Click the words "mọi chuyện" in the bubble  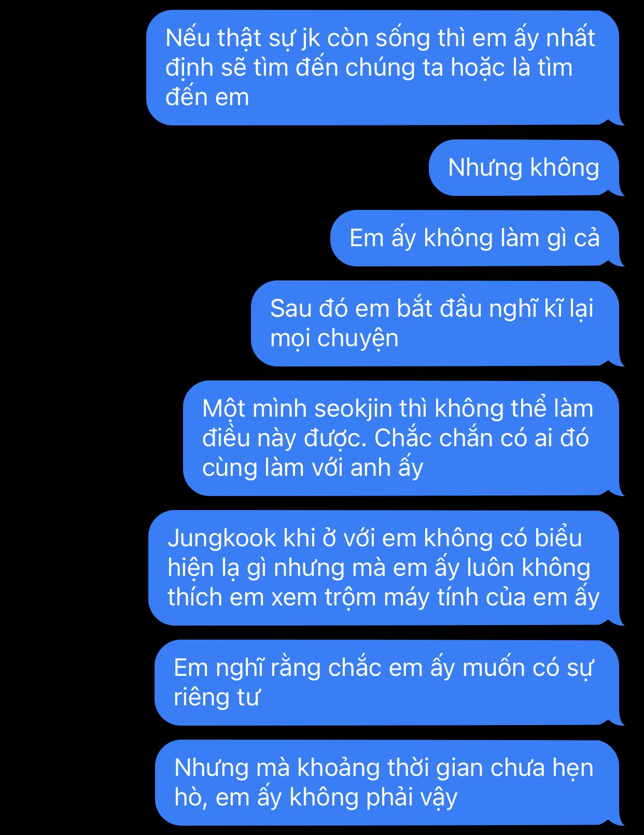pos(334,339)
